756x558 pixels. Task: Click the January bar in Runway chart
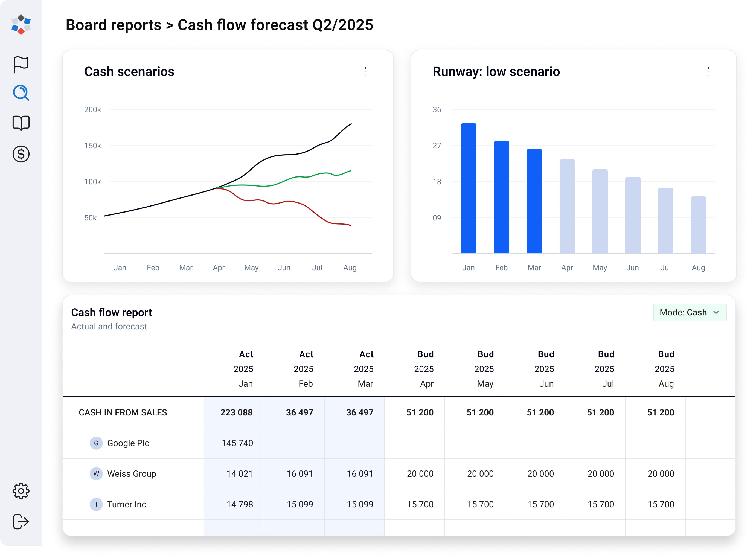tap(469, 188)
